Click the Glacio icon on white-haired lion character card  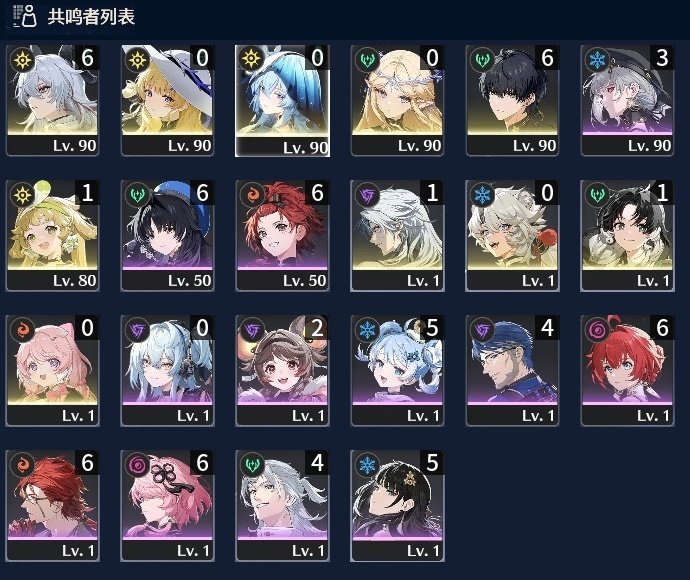click(x=482, y=195)
